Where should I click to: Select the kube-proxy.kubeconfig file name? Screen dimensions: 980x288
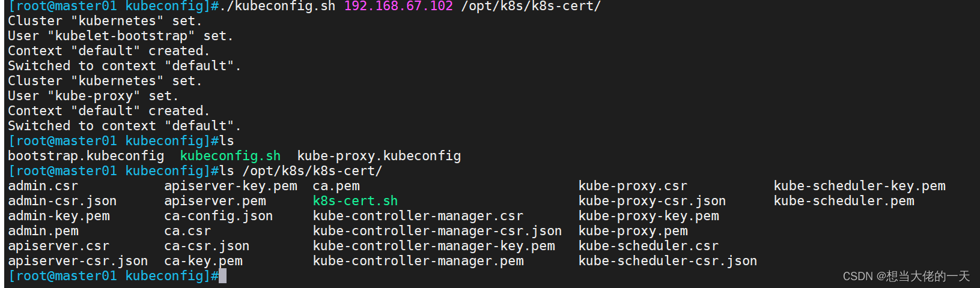pos(379,156)
